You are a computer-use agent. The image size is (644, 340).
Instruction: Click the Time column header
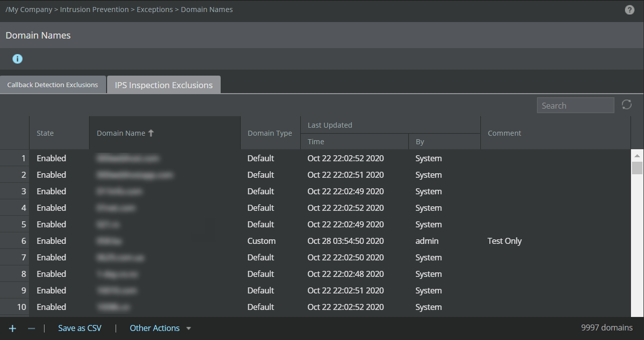tap(354, 142)
